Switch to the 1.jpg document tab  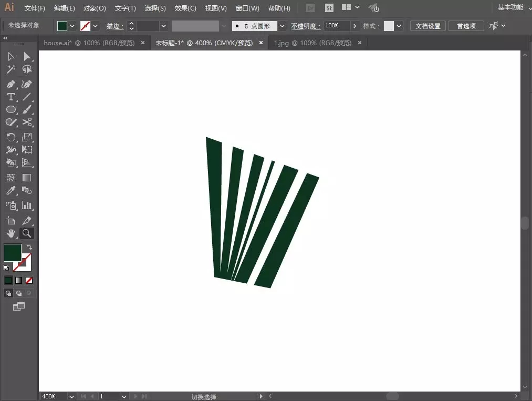313,43
